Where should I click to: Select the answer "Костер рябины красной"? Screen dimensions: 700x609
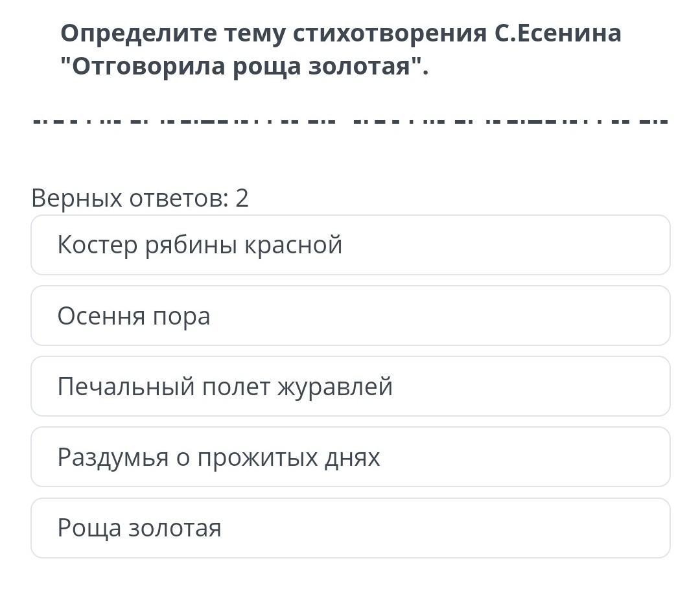[350, 245]
